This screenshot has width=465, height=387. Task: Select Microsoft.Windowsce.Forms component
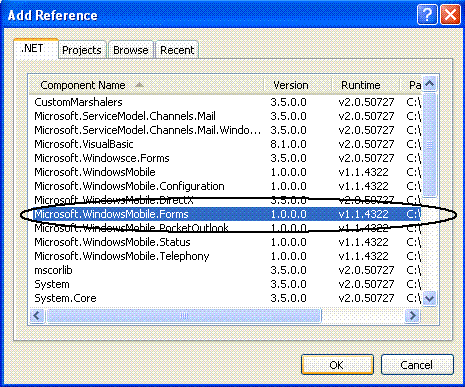(225, 158)
